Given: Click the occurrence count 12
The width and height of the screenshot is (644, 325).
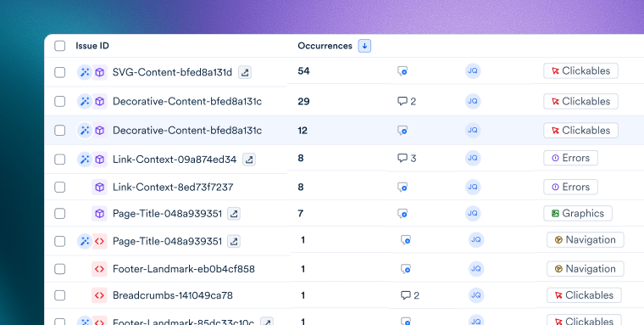Looking at the screenshot, I should click(303, 131).
